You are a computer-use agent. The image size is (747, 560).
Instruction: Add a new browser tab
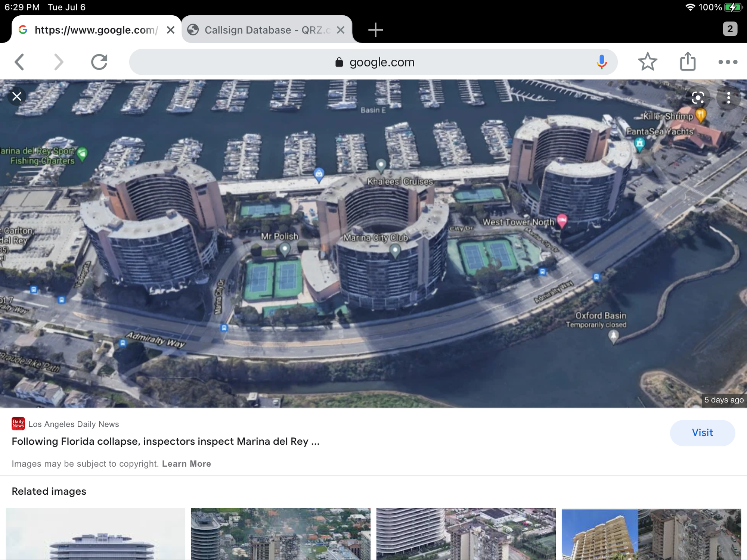point(375,30)
